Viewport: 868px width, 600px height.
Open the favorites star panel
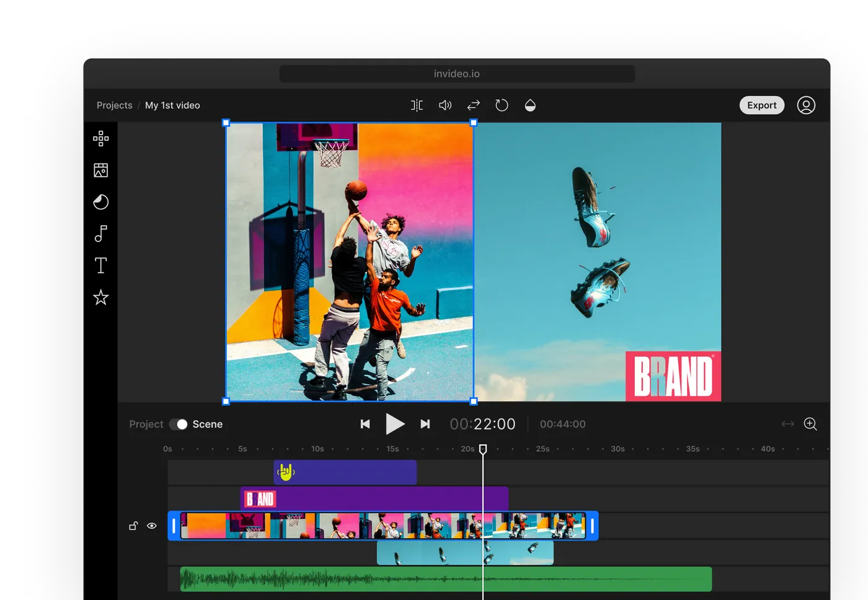[x=100, y=298]
